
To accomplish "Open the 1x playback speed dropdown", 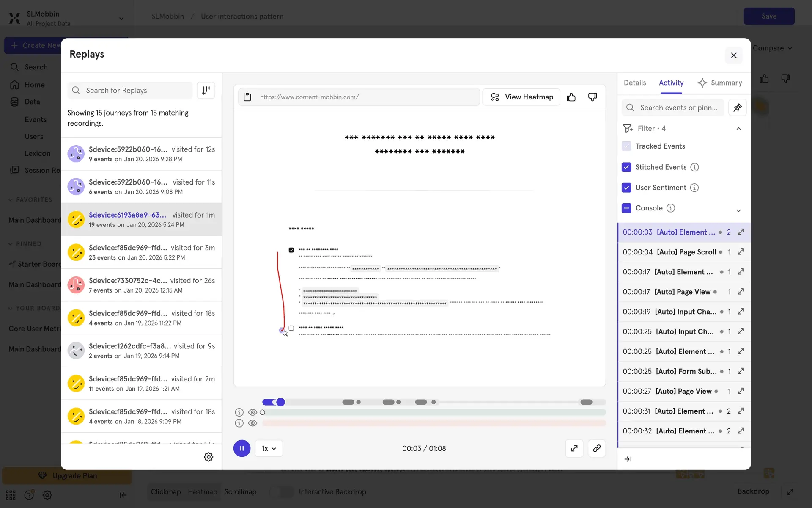I will [x=269, y=448].
